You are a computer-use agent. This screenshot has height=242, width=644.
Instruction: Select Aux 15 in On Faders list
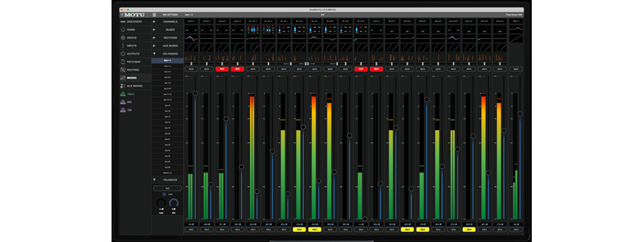click(167, 106)
